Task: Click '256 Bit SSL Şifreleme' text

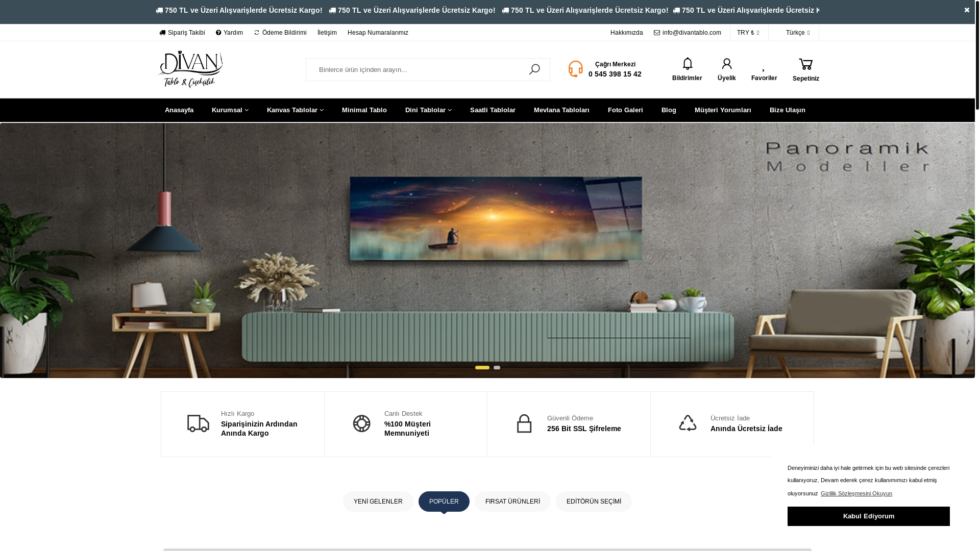Action: tap(584, 429)
